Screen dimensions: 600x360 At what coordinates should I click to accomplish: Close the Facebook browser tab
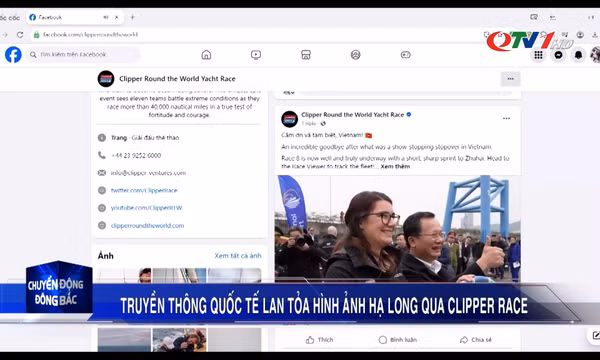click(x=117, y=17)
